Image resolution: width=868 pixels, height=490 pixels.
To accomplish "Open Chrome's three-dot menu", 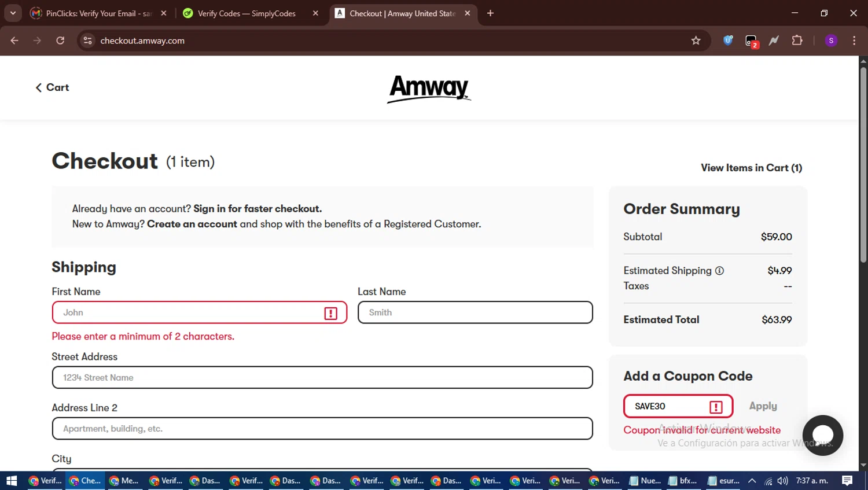I will coord(854,40).
